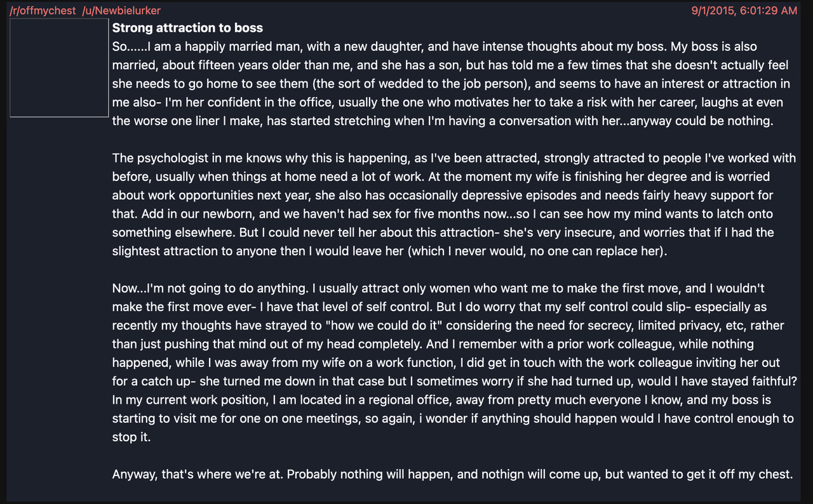Click the line starting "the worse one liner I make"

point(443,121)
